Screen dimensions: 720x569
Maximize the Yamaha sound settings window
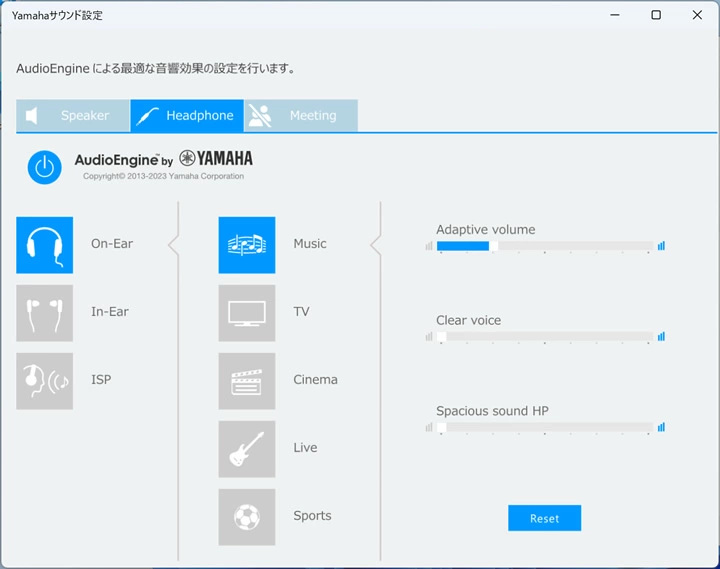click(x=655, y=15)
